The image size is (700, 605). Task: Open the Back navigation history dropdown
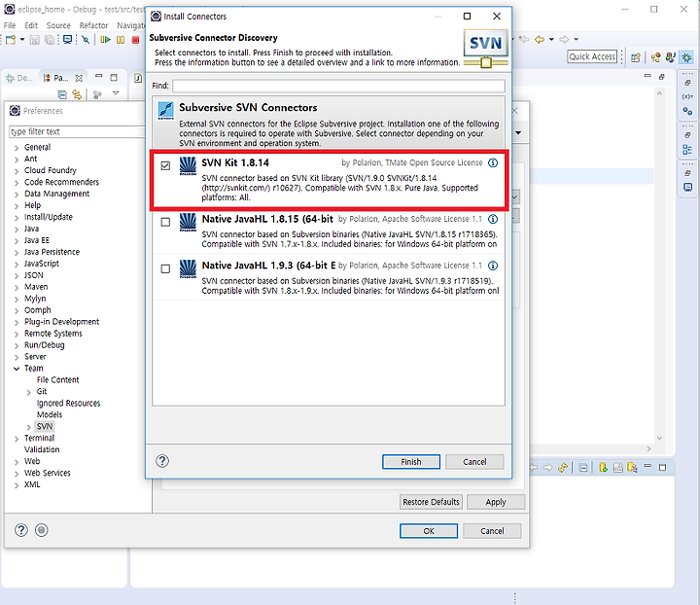point(551,40)
